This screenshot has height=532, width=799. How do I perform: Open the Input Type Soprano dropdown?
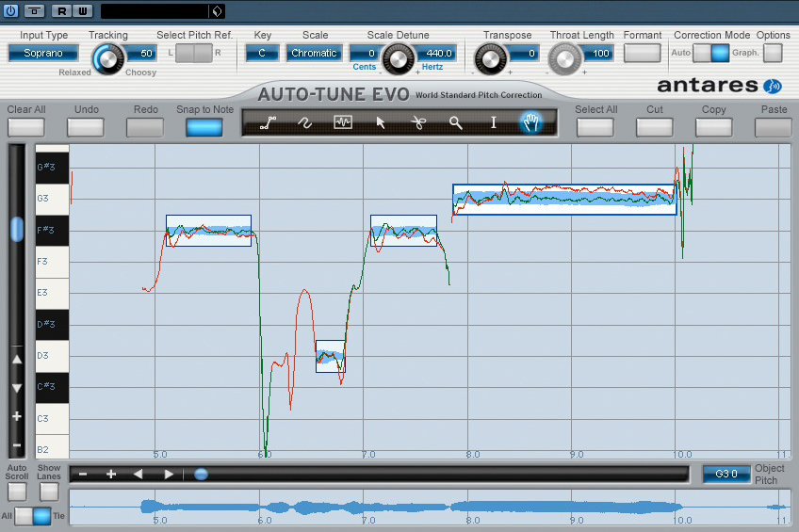pos(43,53)
